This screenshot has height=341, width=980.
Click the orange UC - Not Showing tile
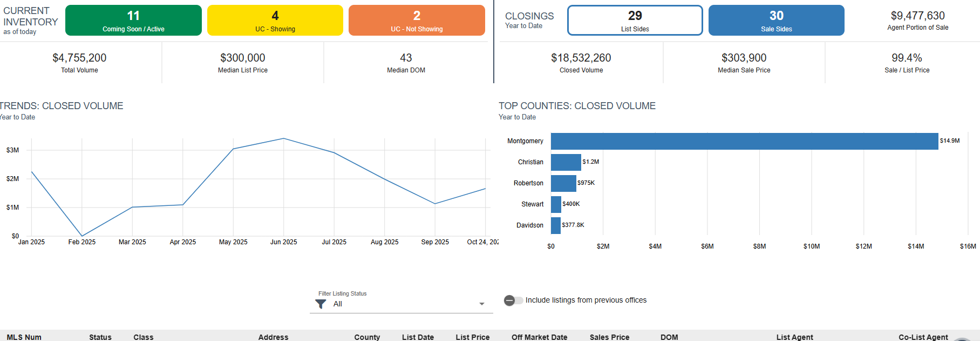click(417, 21)
